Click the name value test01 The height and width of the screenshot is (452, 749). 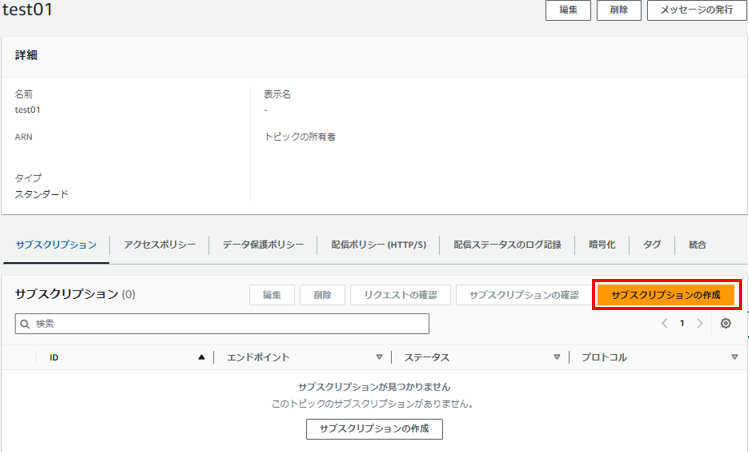(x=28, y=110)
